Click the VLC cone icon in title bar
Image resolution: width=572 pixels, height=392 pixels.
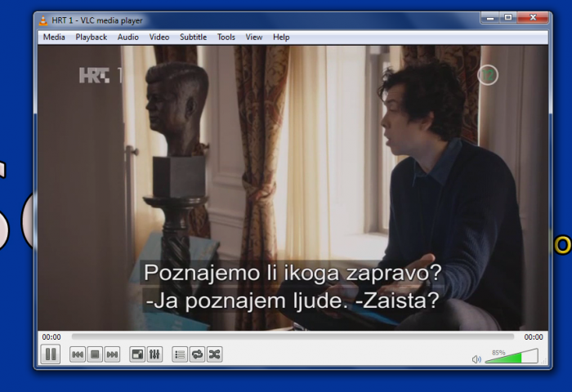pos(43,20)
